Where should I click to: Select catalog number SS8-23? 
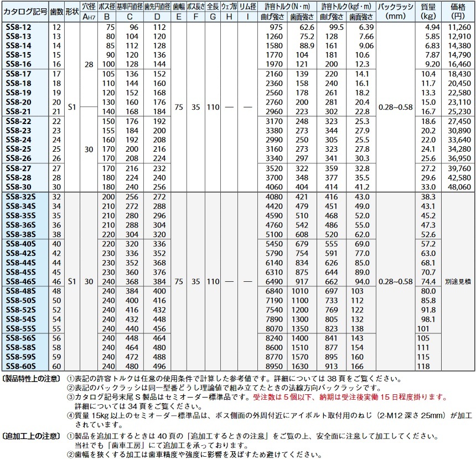click(18, 131)
